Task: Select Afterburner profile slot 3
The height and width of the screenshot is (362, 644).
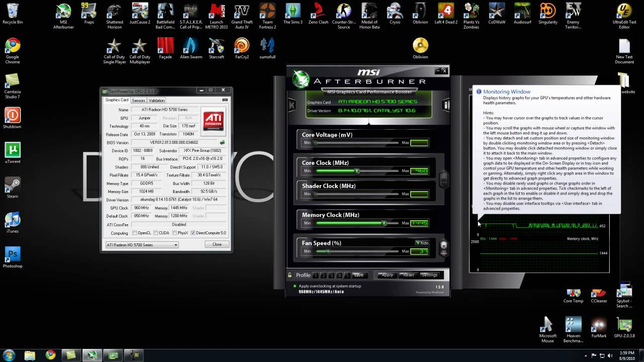Action: point(332,275)
